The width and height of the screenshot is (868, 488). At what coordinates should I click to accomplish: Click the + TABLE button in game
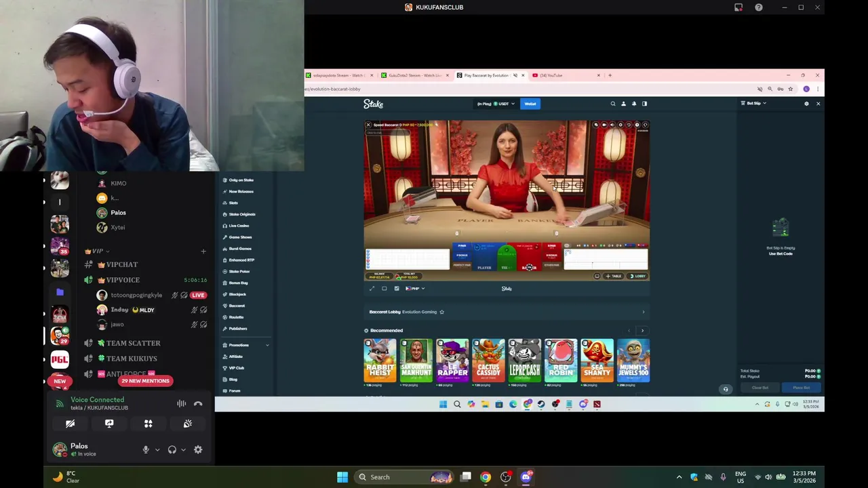(x=613, y=276)
